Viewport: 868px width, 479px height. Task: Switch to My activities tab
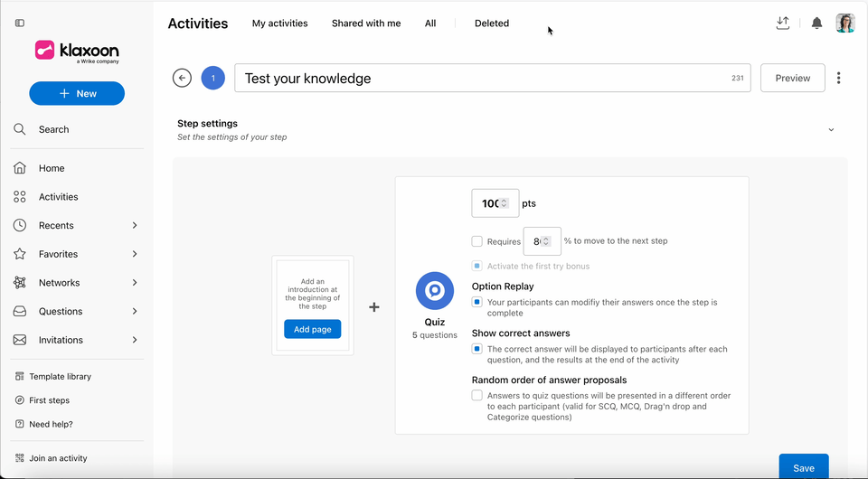(x=280, y=23)
